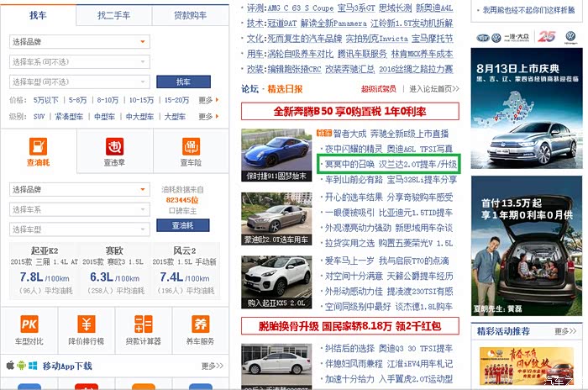Screen dimensions: 588x390
Task: Open the 查违章 violation lookup icon
Action: click(x=114, y=148)
